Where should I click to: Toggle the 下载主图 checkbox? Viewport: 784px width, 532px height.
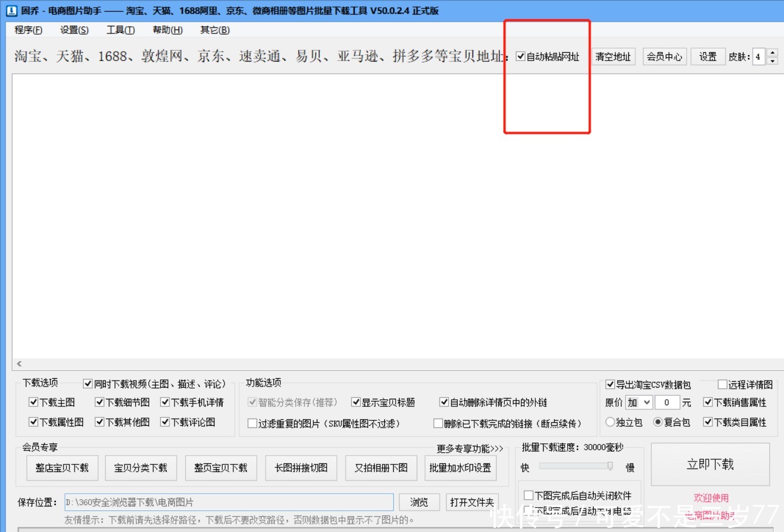click(x=33, y=402)
